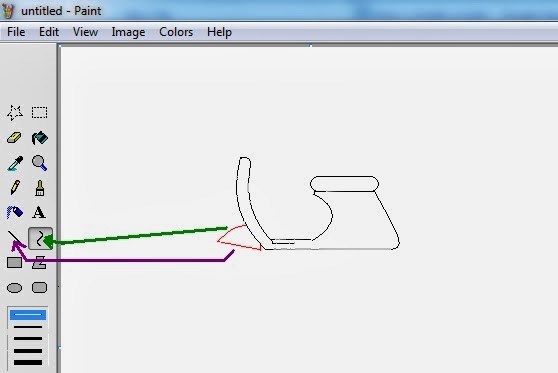Image resolution: width=558 pixels, height=373 pixels.
Task: Open the Help menu
Action: tap(219, 32)
